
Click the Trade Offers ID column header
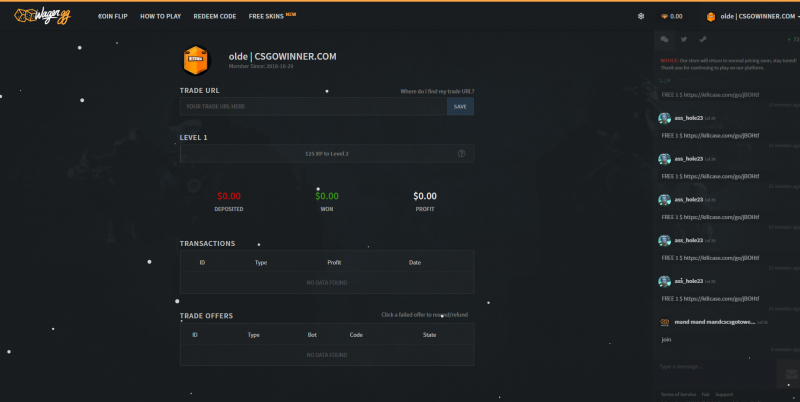195,335
